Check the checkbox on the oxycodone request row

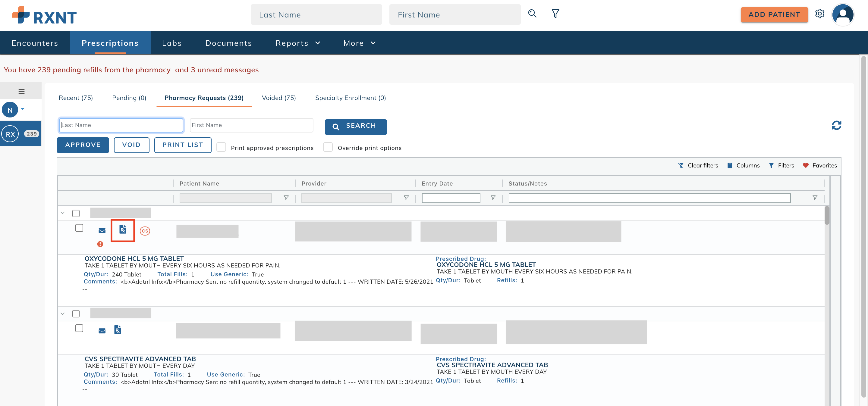click(80, 228)
